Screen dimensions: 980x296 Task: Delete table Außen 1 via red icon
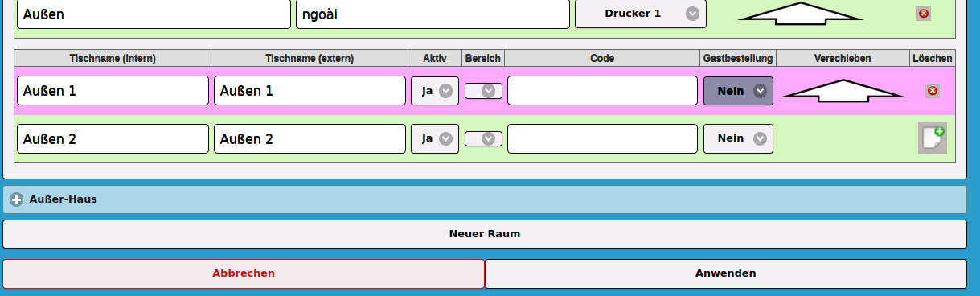point(933,91)
